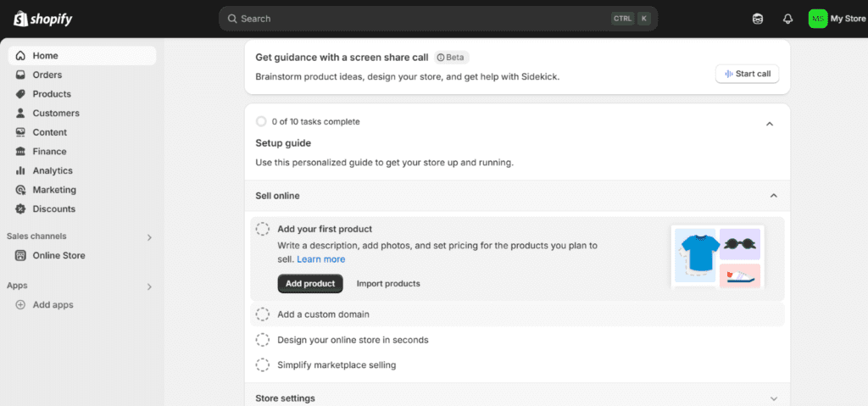Check the 'Simplify marketplace selling' task circle
This screenshot has width=868, height=406.
tap(263, 365)
